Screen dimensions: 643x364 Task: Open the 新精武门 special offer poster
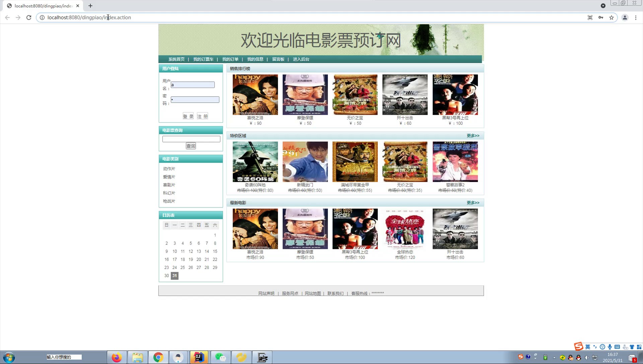point(305,162)
